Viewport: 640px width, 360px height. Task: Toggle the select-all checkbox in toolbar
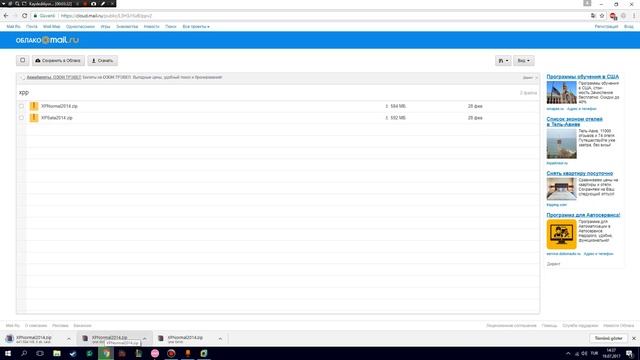click(x=22, y=60)
